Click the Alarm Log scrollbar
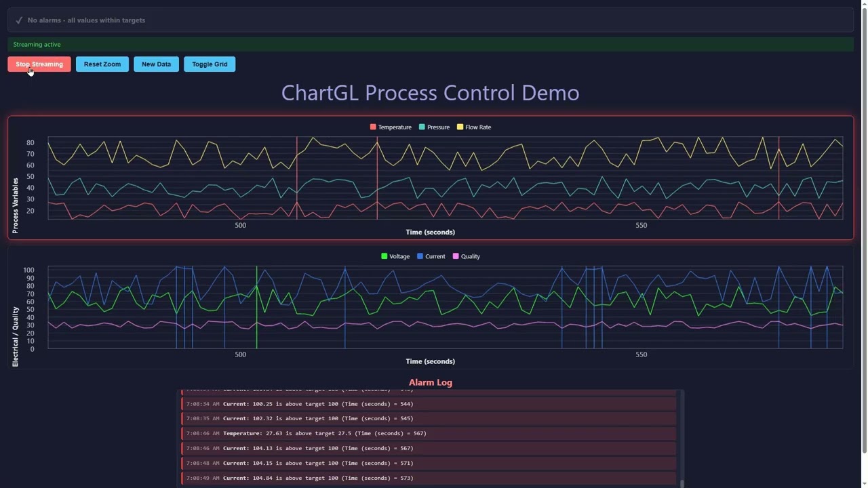Image resolution: width=868 pixels, height=488 pixels. point(682,439)
